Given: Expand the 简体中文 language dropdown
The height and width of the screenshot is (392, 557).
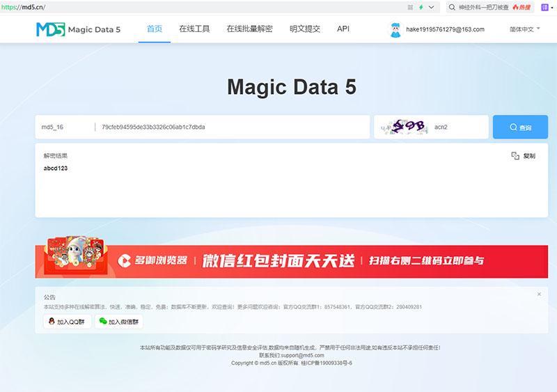Looking at the screenshot, I should point(525,29).
